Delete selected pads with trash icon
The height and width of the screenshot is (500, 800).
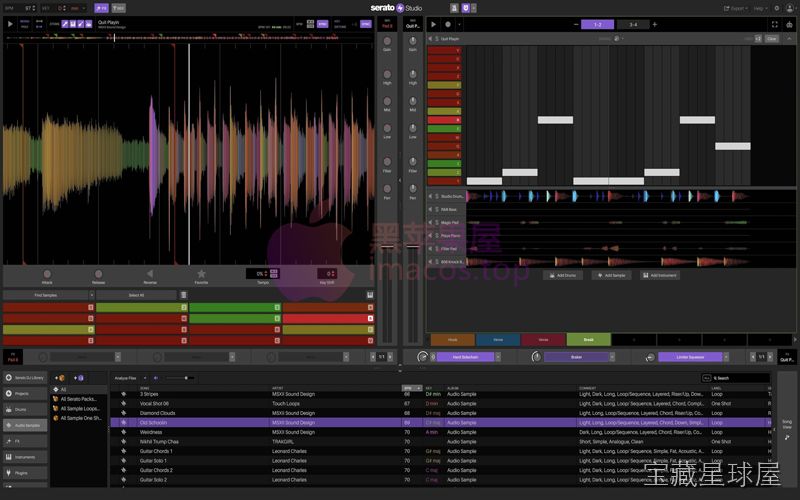tap(184, 295)
